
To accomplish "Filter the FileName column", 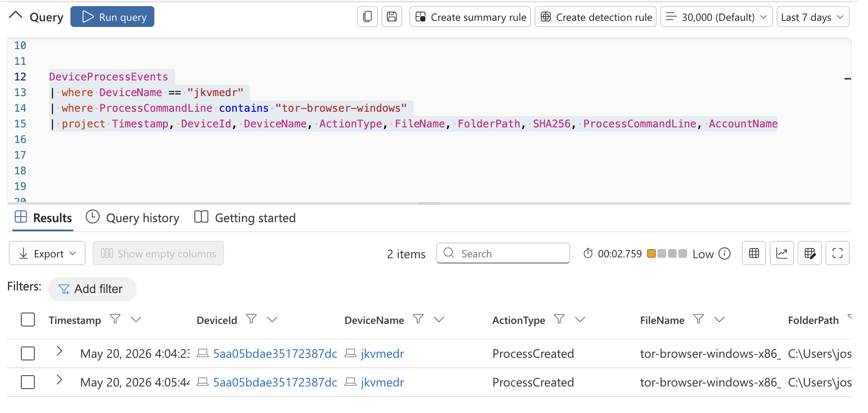I will (x=698, y=320).
